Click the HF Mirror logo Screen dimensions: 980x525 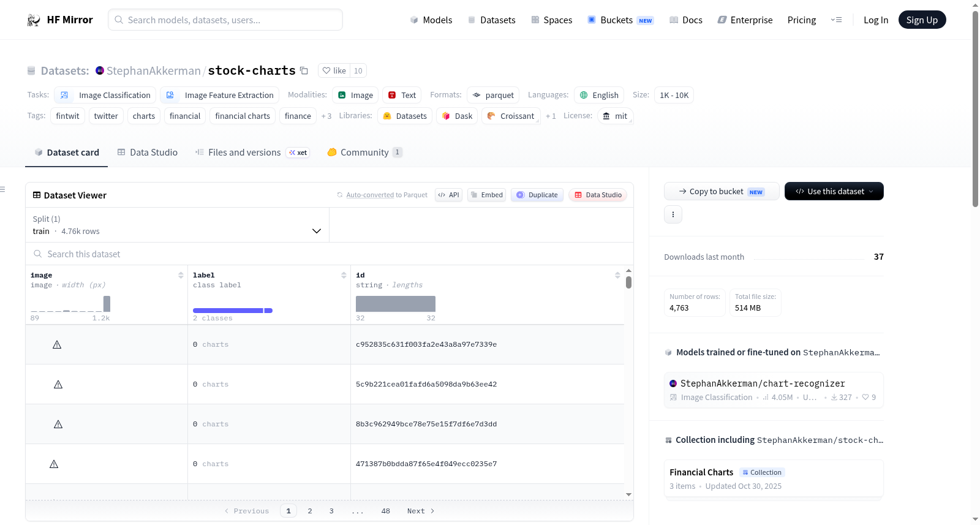click(59, 20)
